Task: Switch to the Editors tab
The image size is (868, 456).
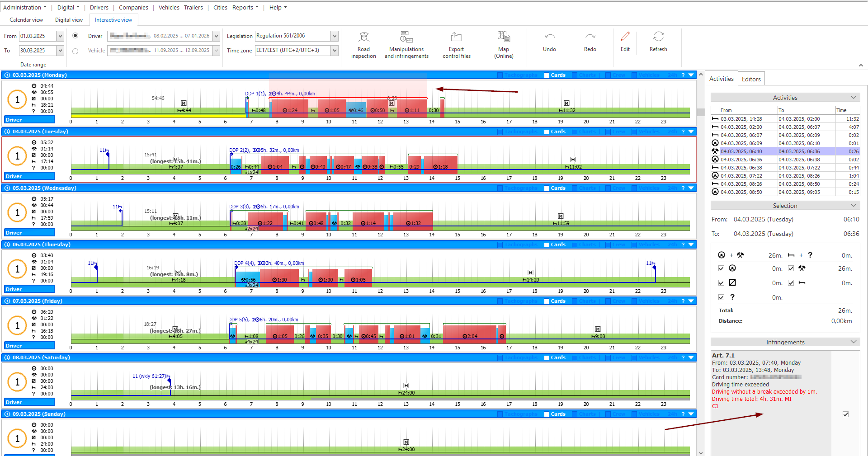Action: pyautogui.click(x=751, y=79)
